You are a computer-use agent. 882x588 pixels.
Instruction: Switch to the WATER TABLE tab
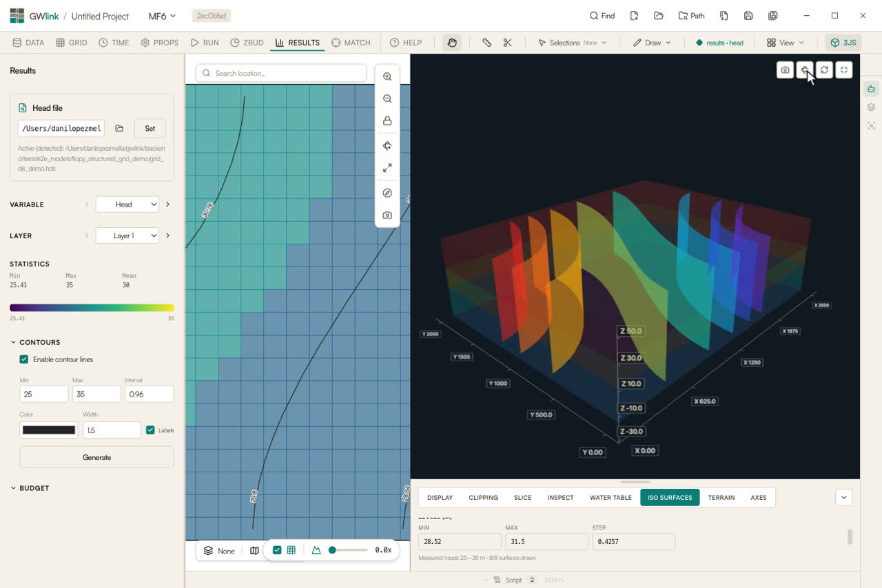point(611,497)
